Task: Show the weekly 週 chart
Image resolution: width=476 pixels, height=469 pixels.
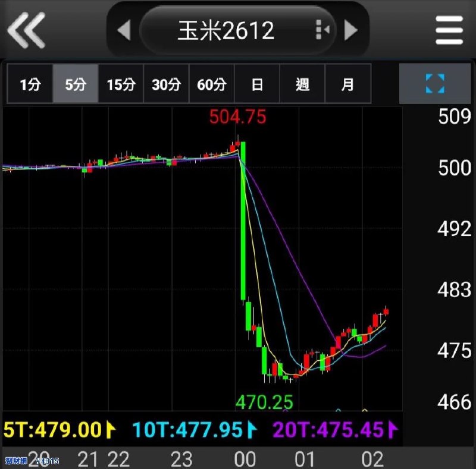Action: (x=302, y=84)
